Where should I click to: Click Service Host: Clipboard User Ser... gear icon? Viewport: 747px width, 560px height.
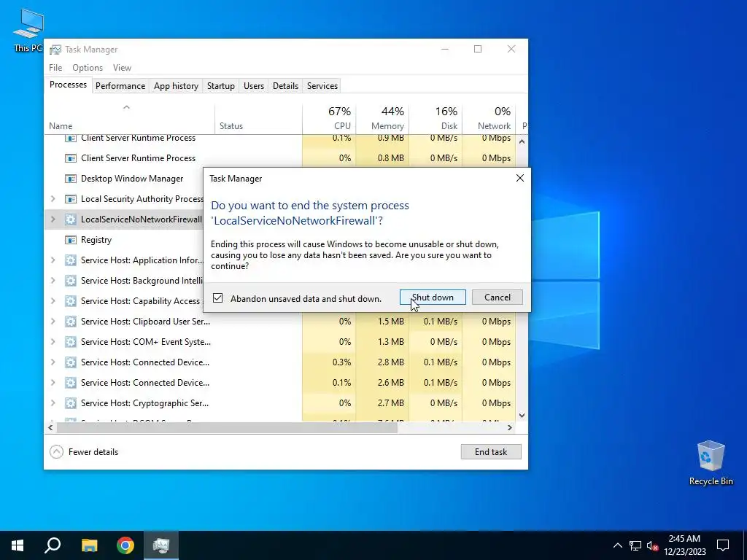[71, 322]
